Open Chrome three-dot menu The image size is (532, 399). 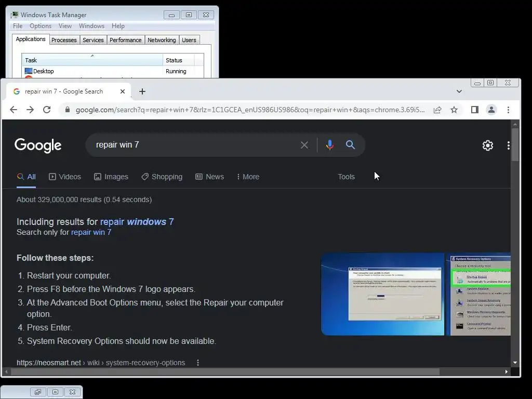(508, 110)
